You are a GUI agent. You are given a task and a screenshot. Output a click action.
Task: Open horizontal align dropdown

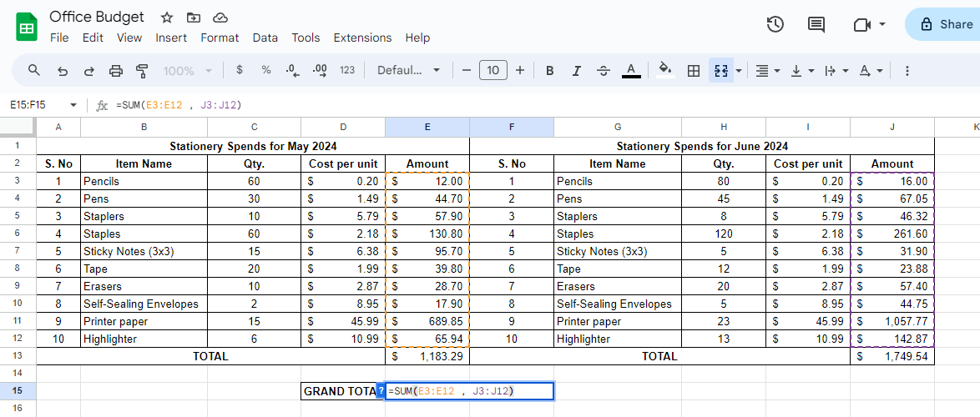767,71
